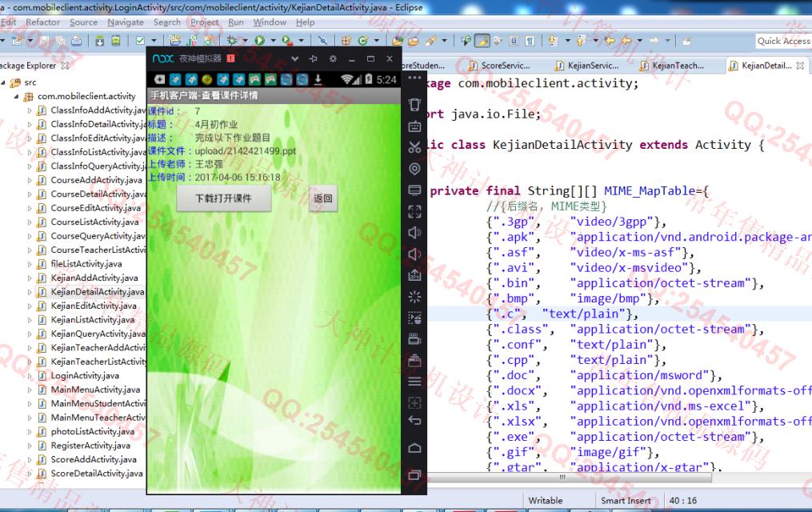Click the Search flashlight icon

(430, 41)
